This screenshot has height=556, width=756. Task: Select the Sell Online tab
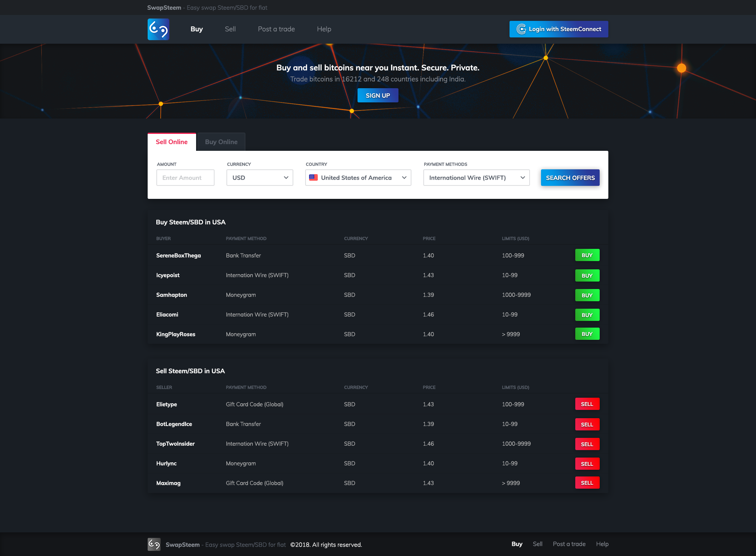click(172, 142)
